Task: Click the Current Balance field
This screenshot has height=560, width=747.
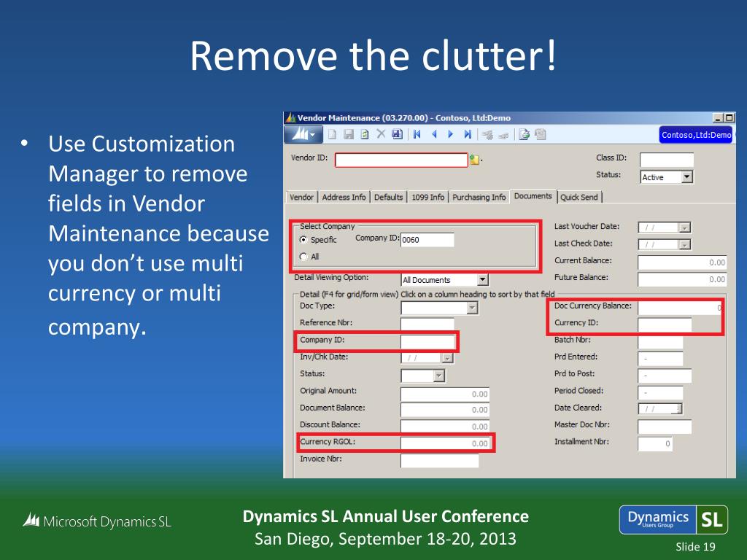Action: click(x=682, y=262)
